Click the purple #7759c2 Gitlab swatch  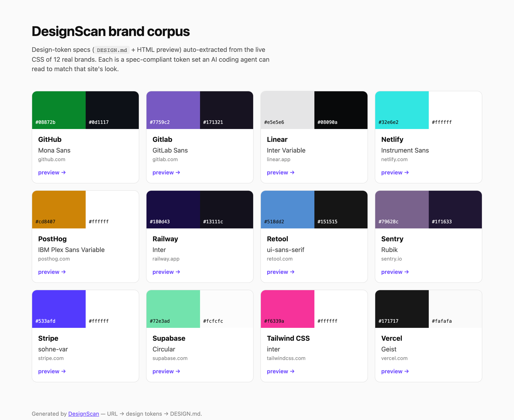(173, 110)
